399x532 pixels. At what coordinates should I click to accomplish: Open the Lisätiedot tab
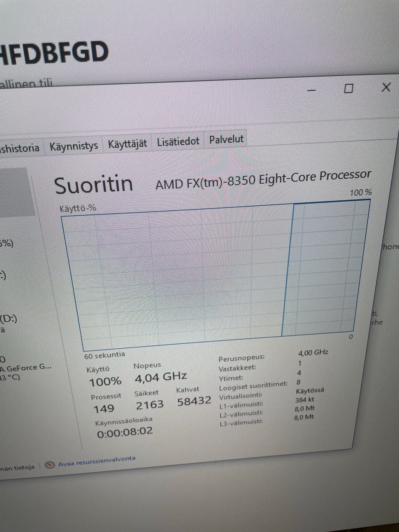(x=178, y=141)
